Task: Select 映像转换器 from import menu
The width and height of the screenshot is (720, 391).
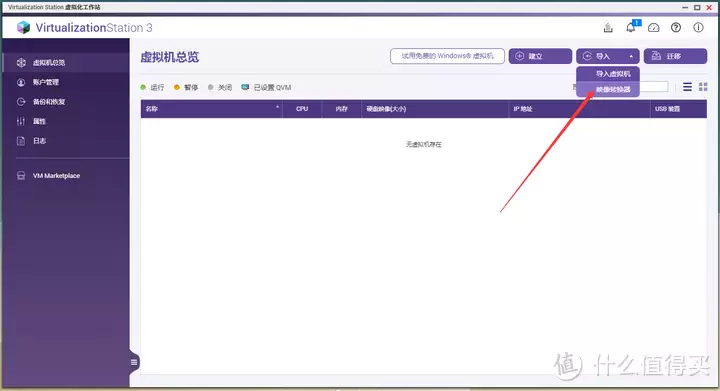Action: [x=608, y=89]
